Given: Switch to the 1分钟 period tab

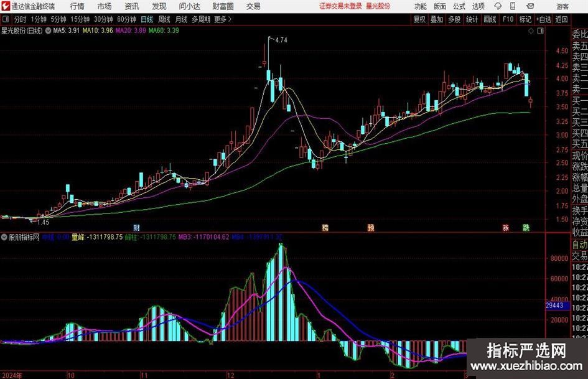Looking at the screenshot, I should point(38,19).
